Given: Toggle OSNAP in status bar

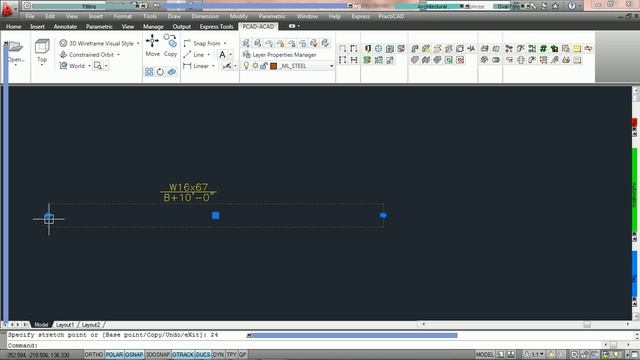Looking at the screenshot, I should pyautogui.click(x=134, y=355).
